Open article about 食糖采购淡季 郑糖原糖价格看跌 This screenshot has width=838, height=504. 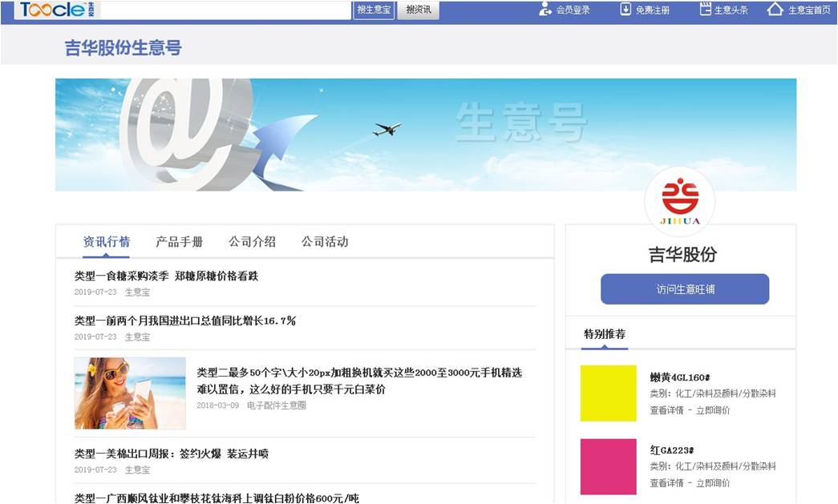point(166,276)
